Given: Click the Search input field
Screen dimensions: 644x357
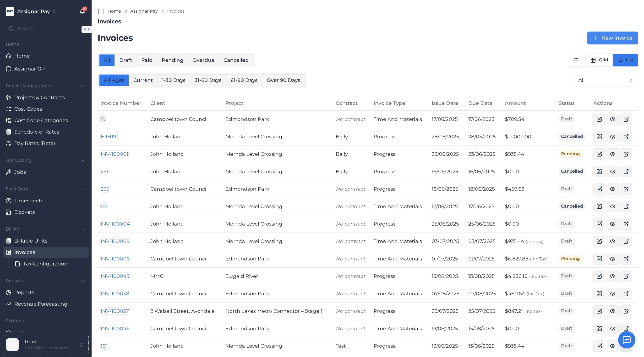Looking at the screenshot, I should [x=45, y=29].
